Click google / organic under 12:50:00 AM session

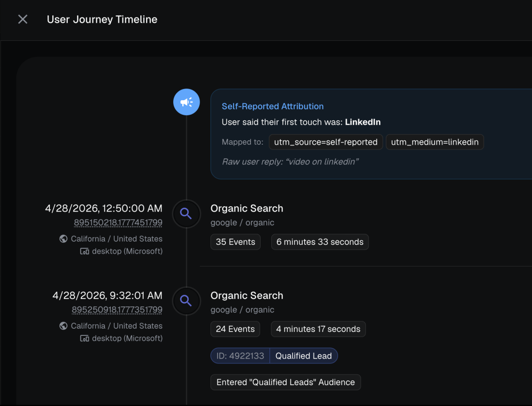[x=242, y=223]
